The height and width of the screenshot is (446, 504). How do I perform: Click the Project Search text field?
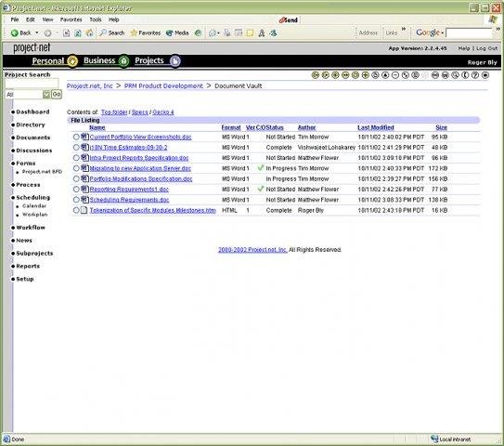coord(32,84)
